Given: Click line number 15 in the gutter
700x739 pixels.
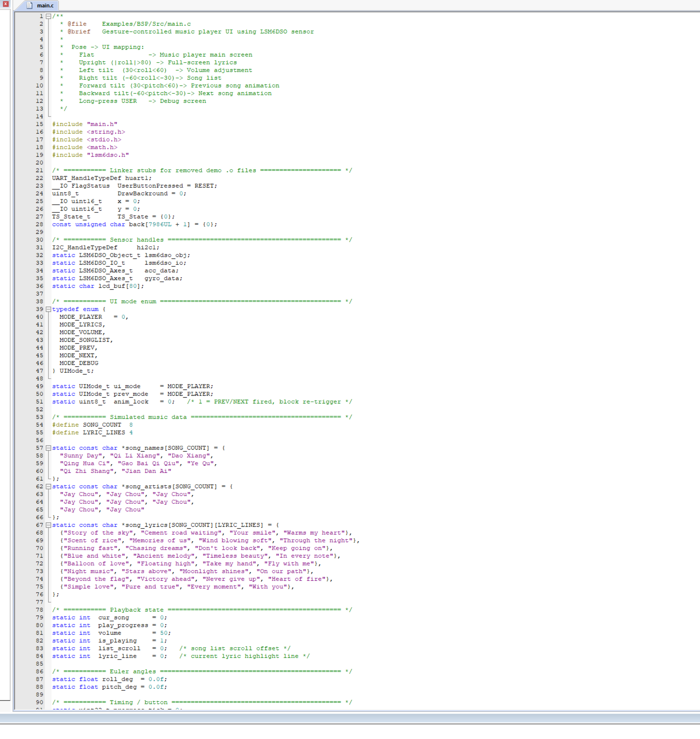Looking at the screenshot, I should (x=39, y=124).
